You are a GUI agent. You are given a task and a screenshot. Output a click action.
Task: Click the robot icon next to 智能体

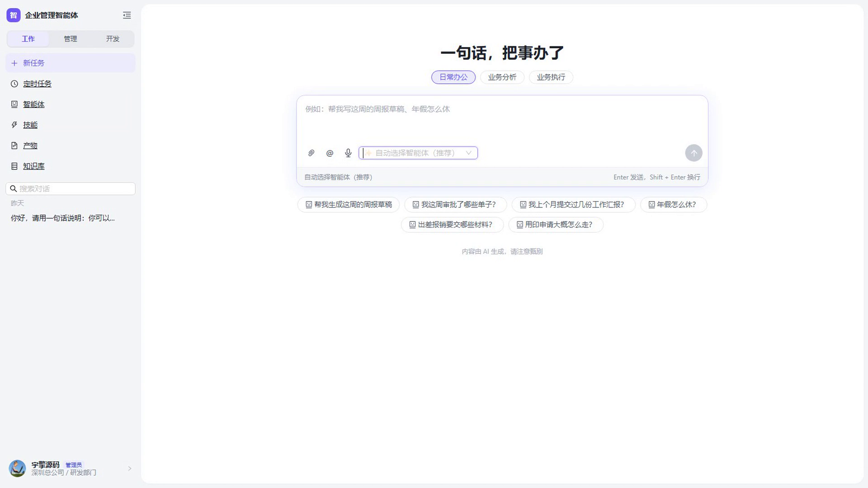(x=14, y=104)
